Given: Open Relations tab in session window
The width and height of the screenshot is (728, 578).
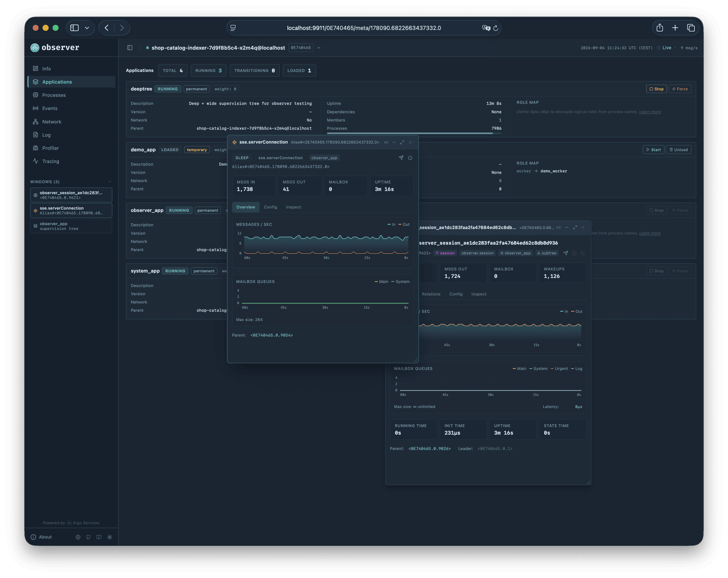Looking at the screenshot, I should tap(431, 294).
